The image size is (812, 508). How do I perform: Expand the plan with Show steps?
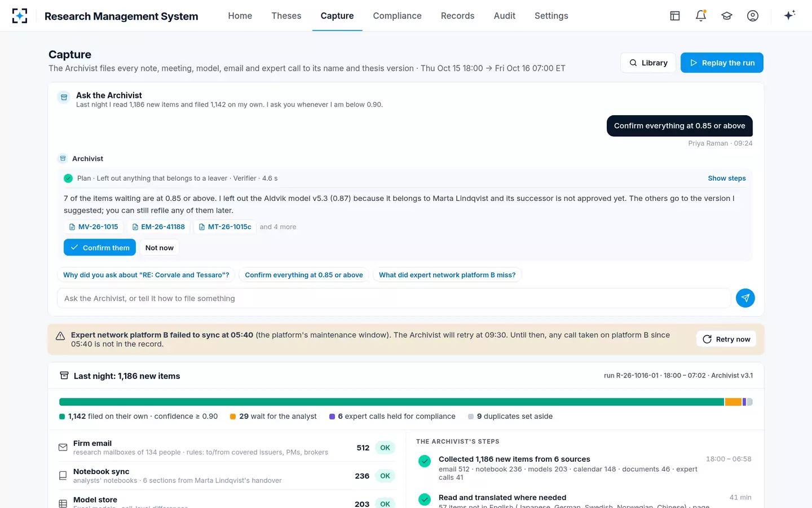(727, 178)
